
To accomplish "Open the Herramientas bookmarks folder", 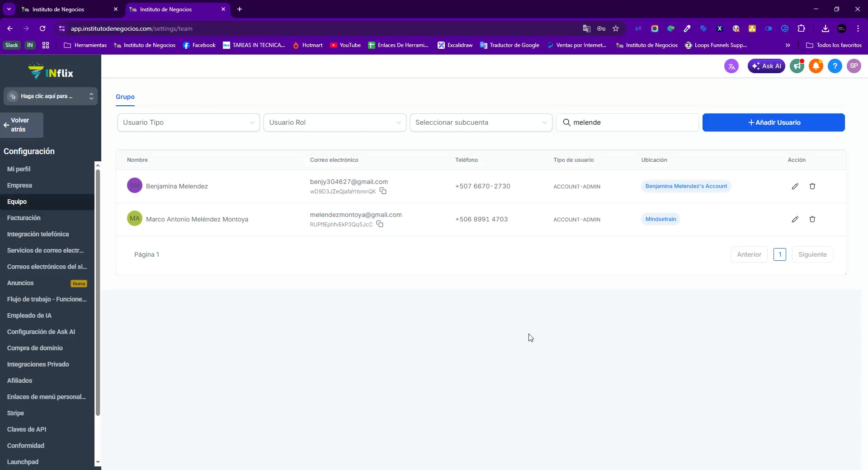I will tap(85, 45).
